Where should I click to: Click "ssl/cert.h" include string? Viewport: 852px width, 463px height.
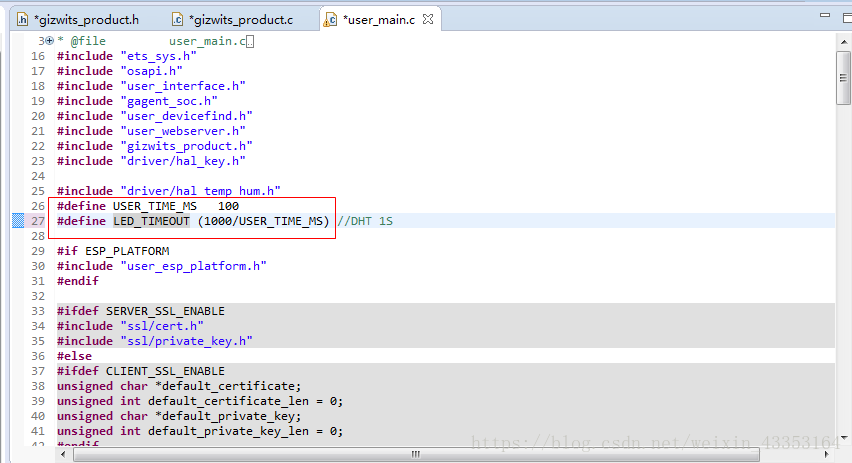[162, 326]
